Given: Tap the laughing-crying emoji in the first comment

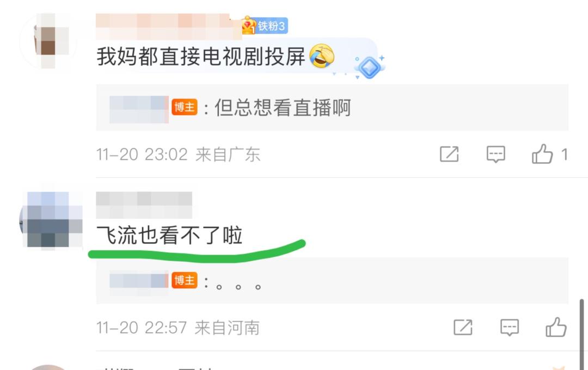Looking at the screenshot, I should coord(322,56).
